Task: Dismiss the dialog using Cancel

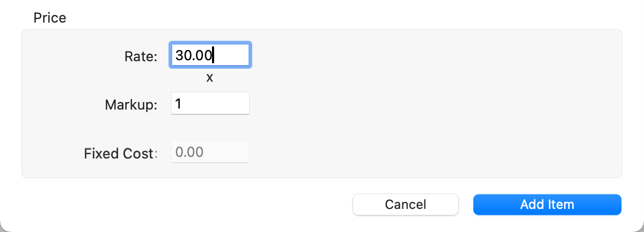Action: pos(405,205)
